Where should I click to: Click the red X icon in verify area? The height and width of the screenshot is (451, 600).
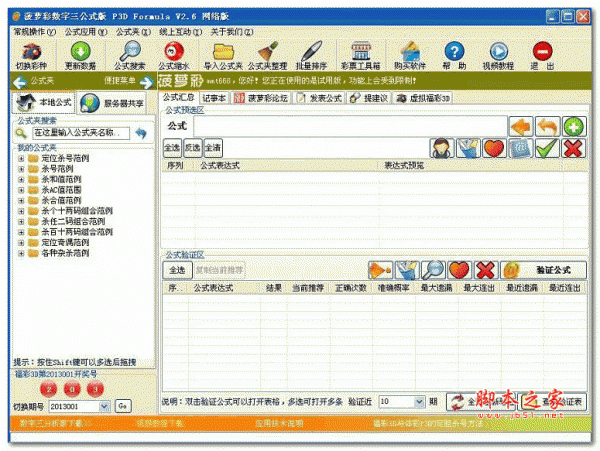tap(485, 270)
